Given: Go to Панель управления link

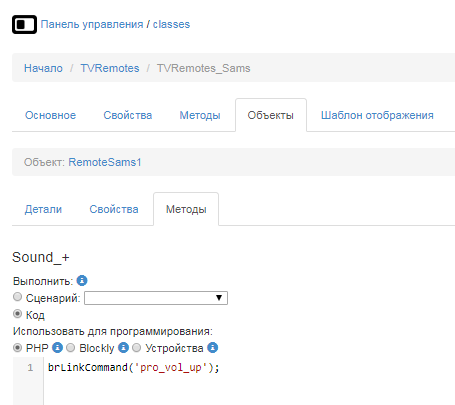Looking at the screenshot, I should pos(92,24).
